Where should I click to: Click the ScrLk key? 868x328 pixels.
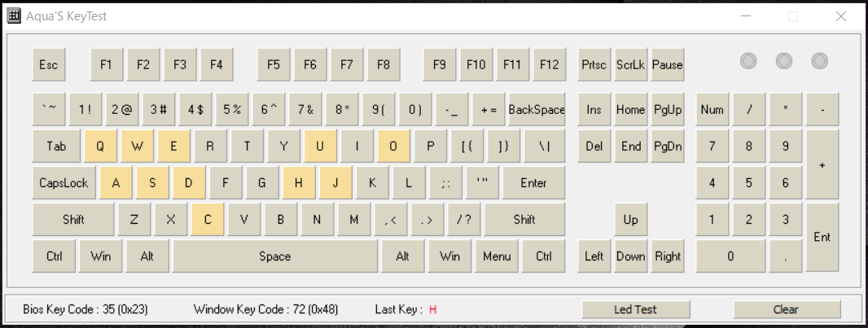630,64
